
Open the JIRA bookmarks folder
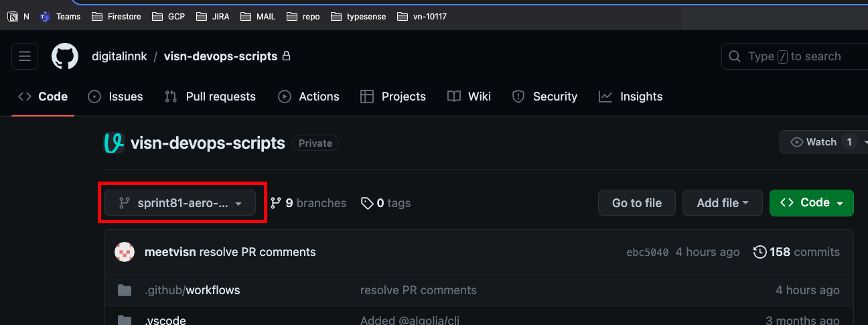click(212, 17)
